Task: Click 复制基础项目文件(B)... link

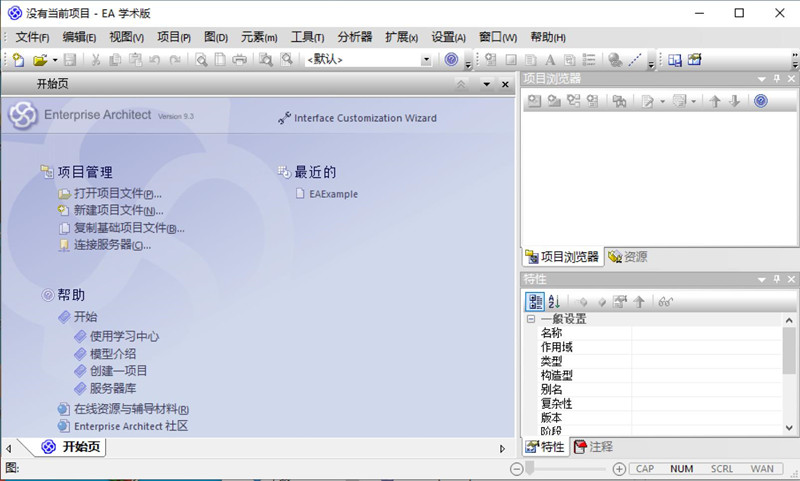Action: click(x=129, y=228)
